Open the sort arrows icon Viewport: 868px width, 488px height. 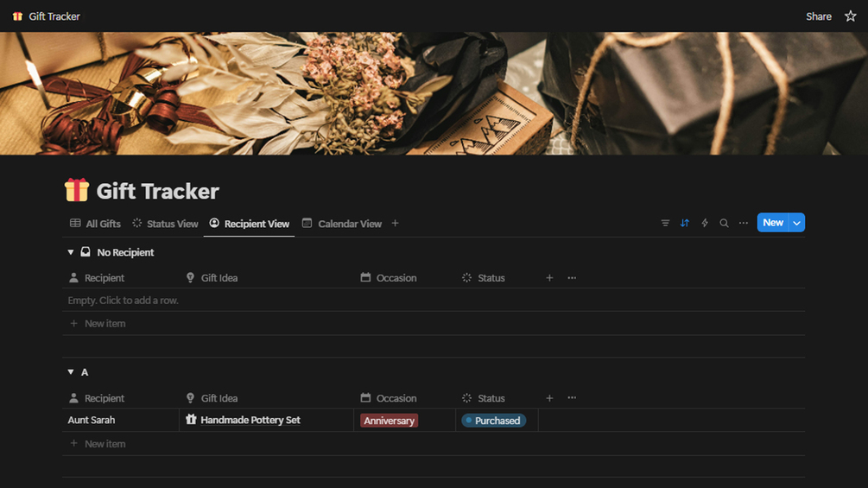pos(685,223)
